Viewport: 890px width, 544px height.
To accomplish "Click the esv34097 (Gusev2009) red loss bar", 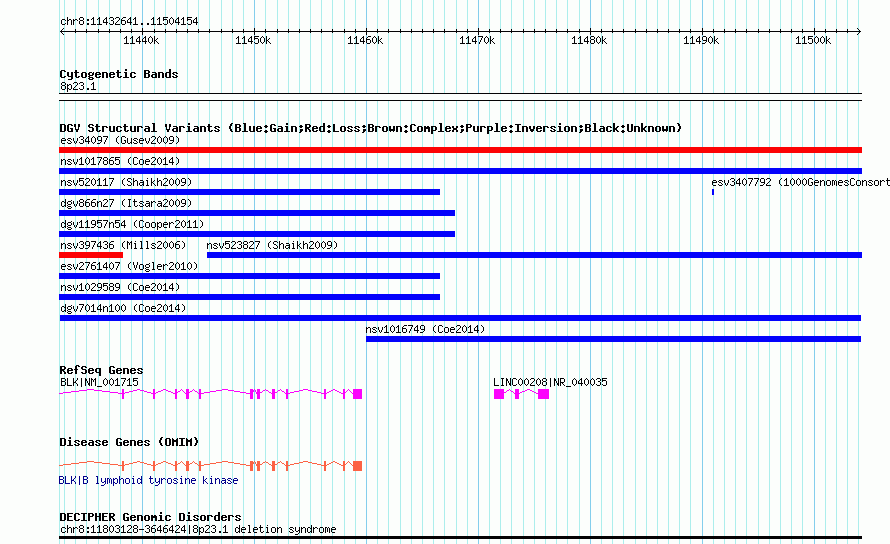I will 460,150.
